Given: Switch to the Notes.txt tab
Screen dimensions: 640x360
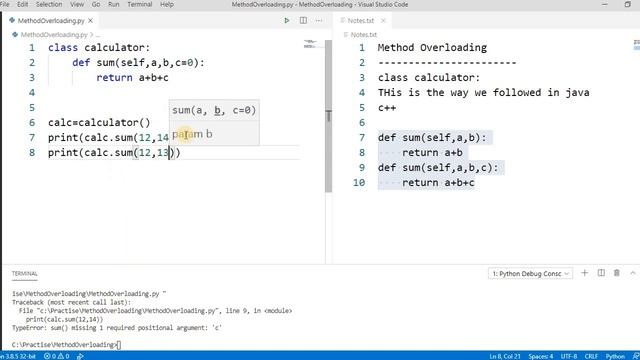Looking at the screenshot, I should tap(361, 20).
